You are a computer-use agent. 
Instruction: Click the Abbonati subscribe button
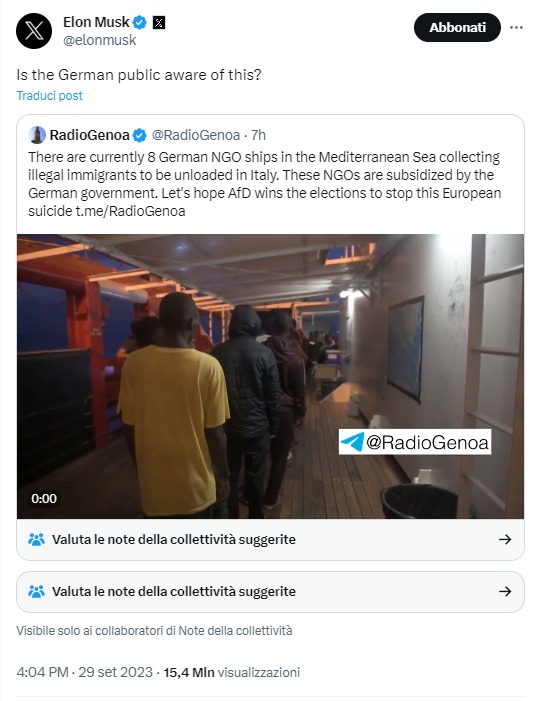point(457,28)
